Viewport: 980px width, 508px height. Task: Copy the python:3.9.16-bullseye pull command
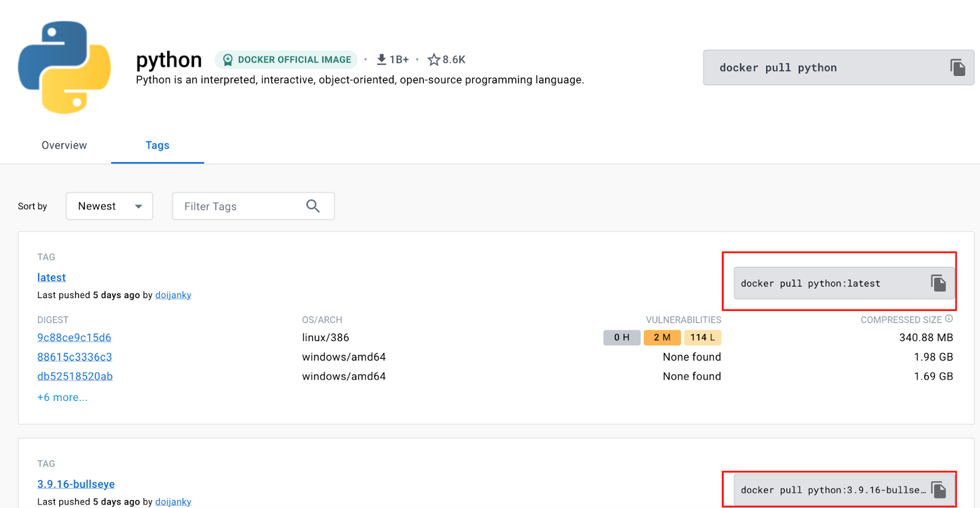(938, 490)
